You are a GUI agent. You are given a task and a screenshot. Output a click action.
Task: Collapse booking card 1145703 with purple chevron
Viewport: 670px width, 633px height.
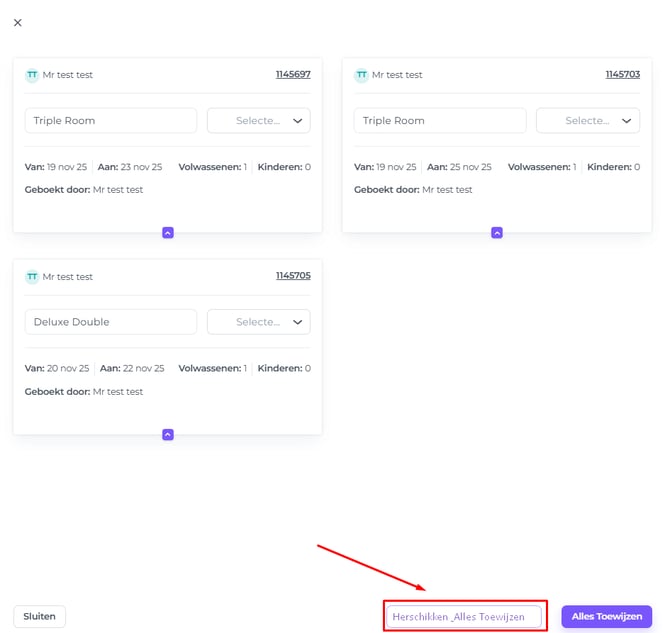tap(496, 232)
